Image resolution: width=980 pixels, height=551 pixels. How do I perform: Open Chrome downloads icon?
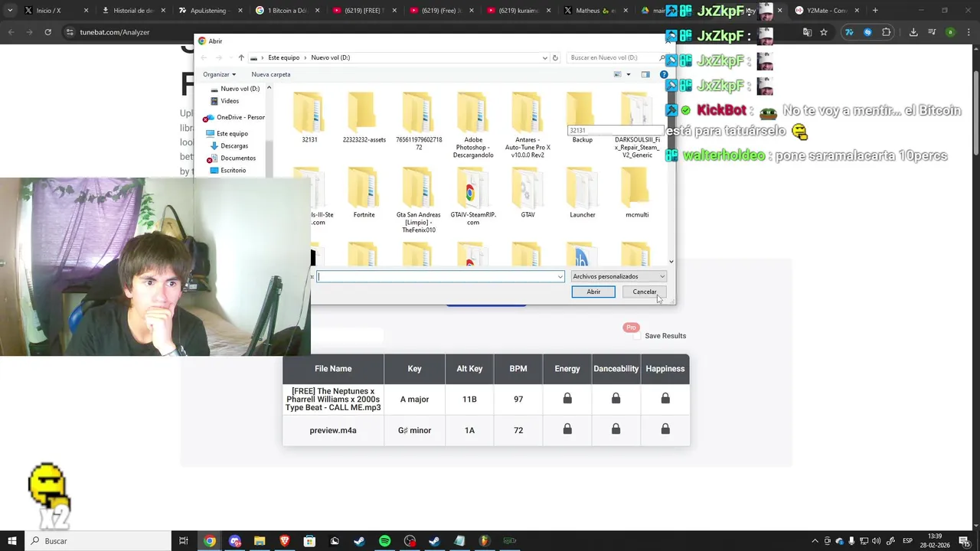913,32
